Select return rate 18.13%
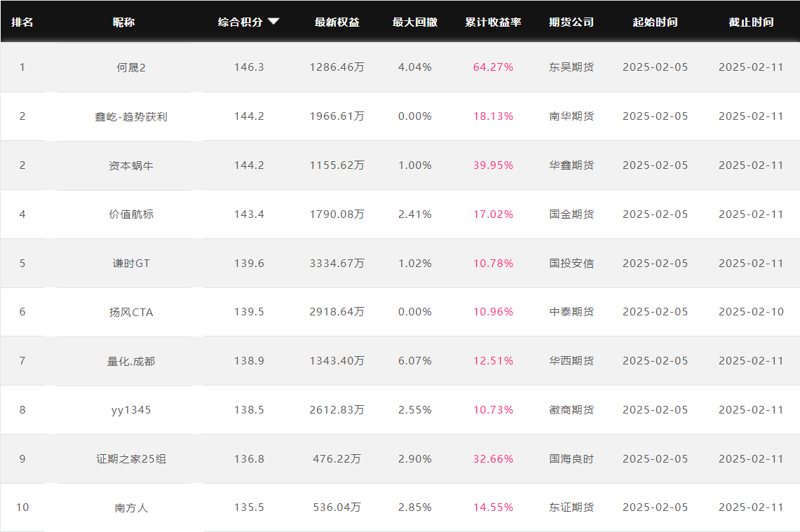This screenshot has height=532, width=800. 493,116
